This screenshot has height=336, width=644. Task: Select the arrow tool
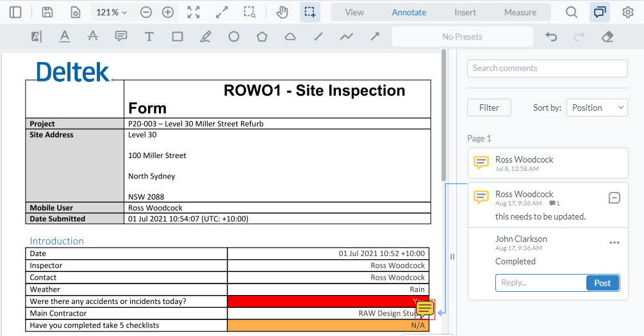(x=375, y=36)
